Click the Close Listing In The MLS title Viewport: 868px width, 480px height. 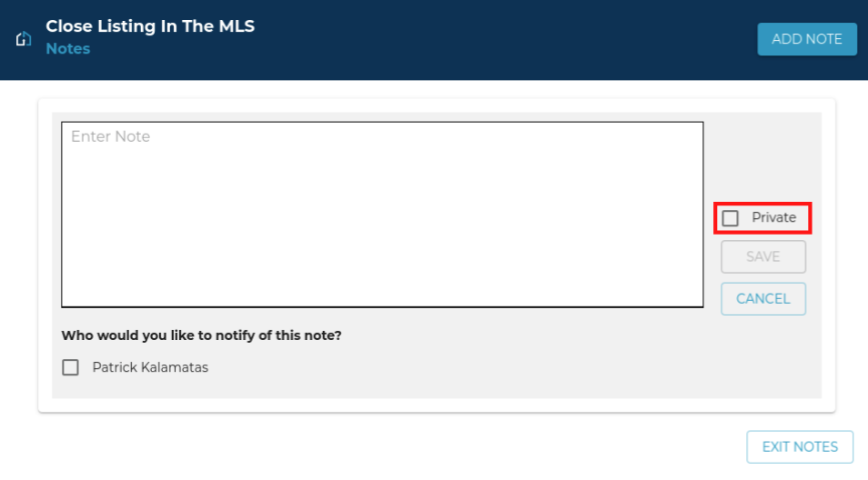point(150,26)
